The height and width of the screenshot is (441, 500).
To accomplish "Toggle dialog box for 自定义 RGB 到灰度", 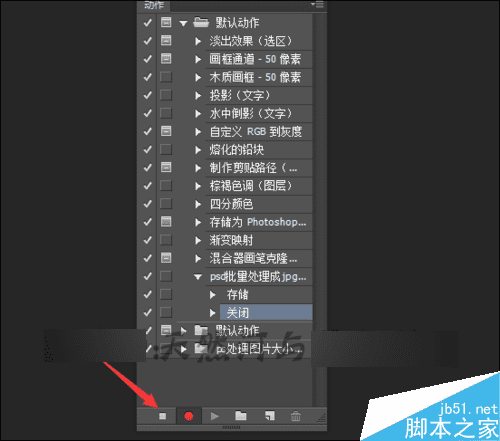I will (166, 131).
